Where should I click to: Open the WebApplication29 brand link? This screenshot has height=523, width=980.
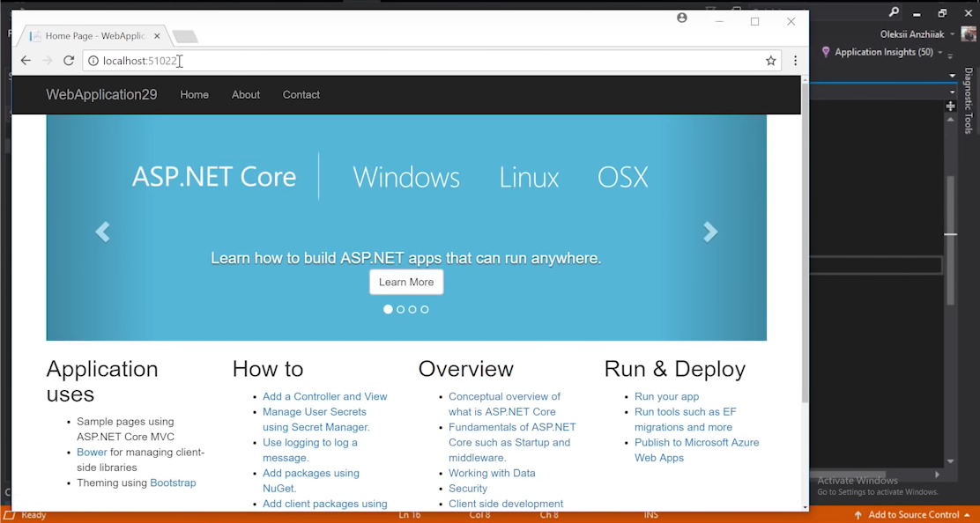[x=101, y=95]
